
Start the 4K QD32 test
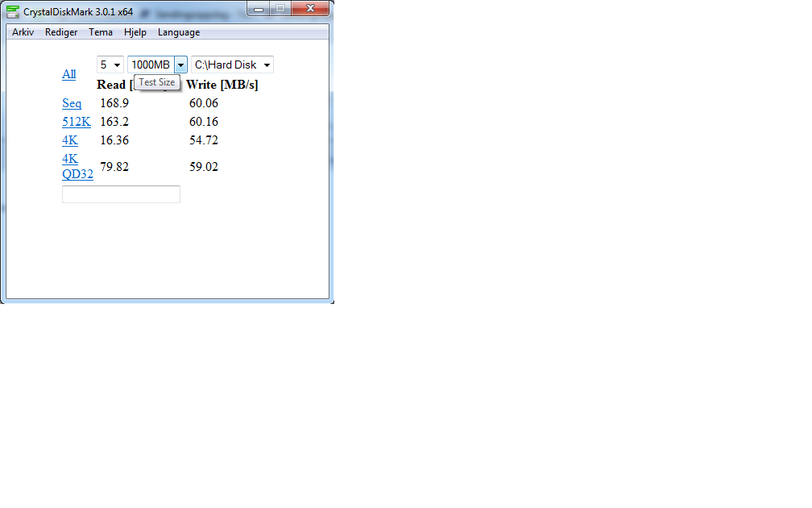tap(77, 166)
